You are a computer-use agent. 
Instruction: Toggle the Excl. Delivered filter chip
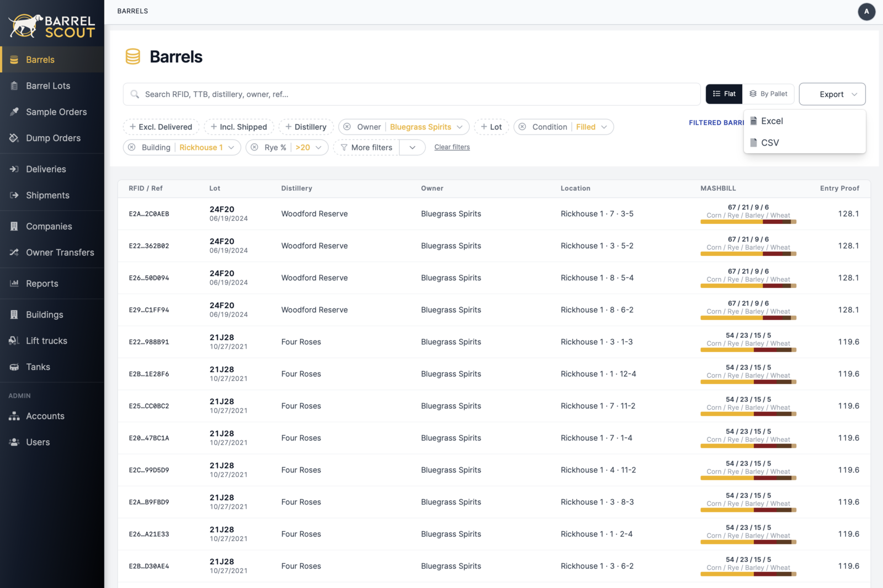161,127
